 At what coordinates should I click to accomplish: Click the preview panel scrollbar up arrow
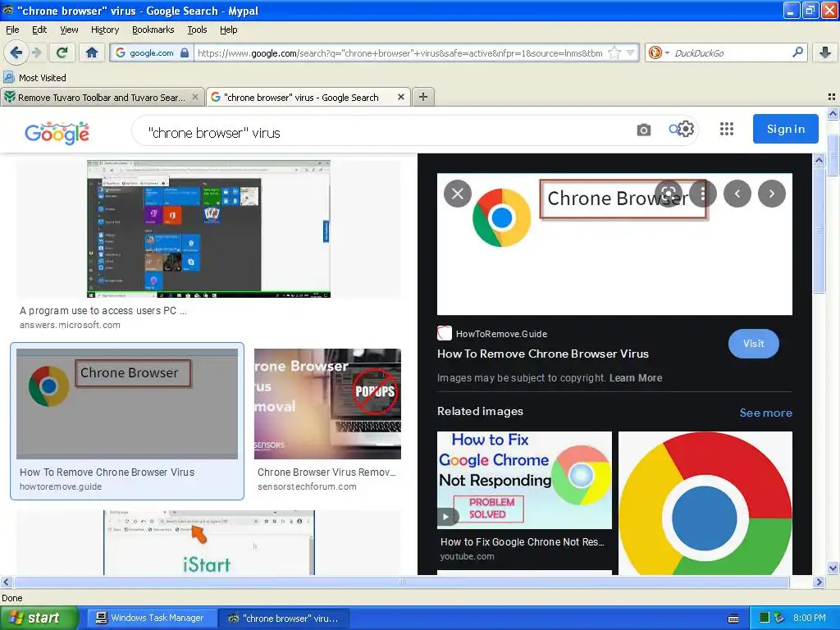819,160
